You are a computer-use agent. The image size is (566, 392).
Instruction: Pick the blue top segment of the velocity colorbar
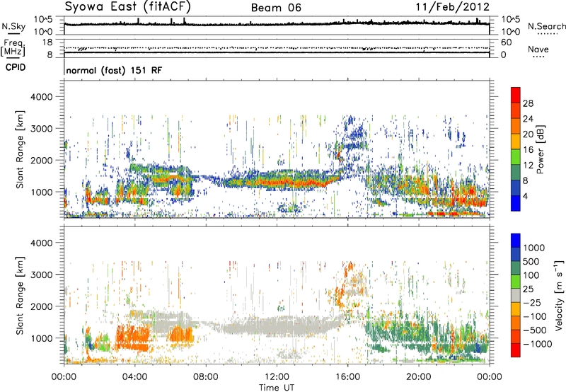click(x=516, y=241)
